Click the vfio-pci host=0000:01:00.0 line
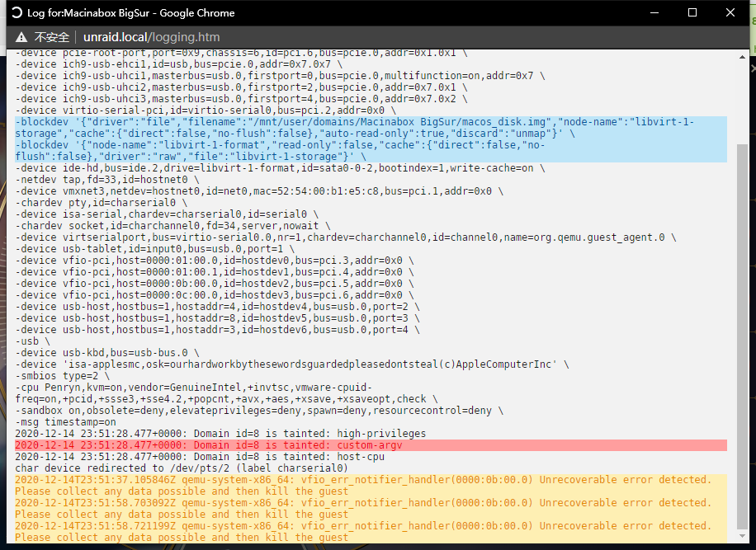The width and height of the screenshot is (756, 550). 215,261
